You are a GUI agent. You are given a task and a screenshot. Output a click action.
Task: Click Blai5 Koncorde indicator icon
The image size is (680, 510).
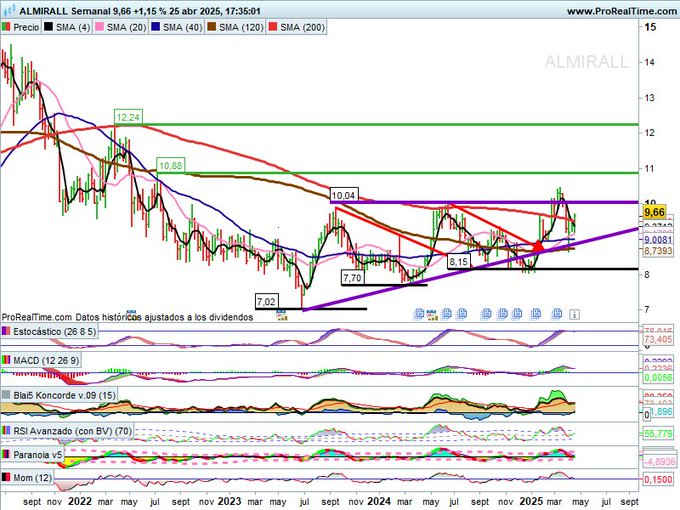tap(6, 396)
